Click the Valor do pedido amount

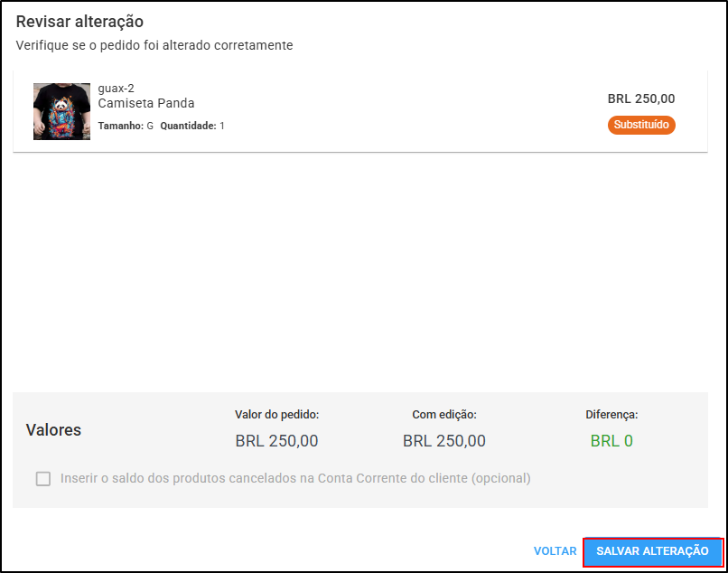(276, 440)
